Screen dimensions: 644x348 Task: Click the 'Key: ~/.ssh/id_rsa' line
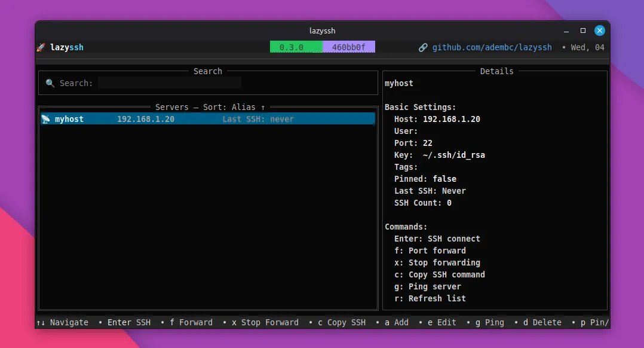[x=440, y=155]
